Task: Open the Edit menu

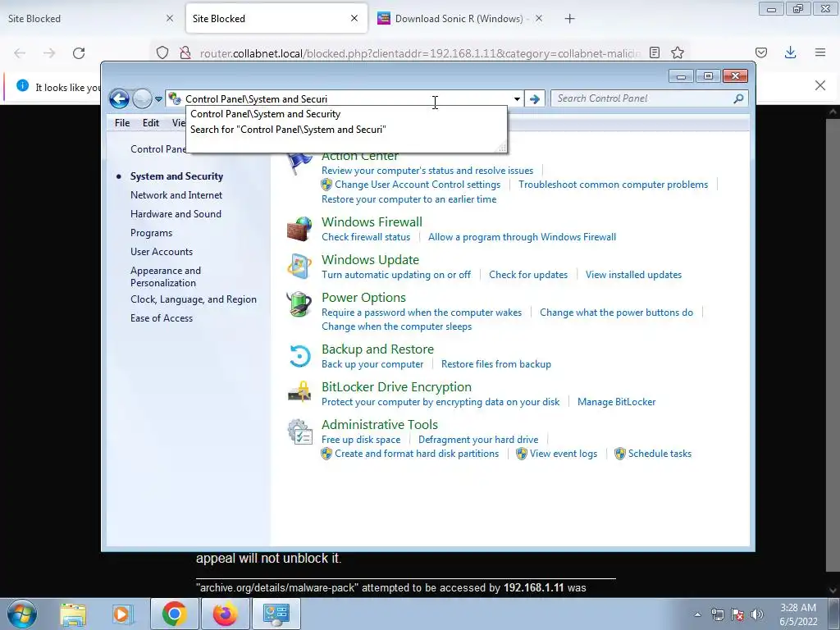Action: (x=151, y=123)
